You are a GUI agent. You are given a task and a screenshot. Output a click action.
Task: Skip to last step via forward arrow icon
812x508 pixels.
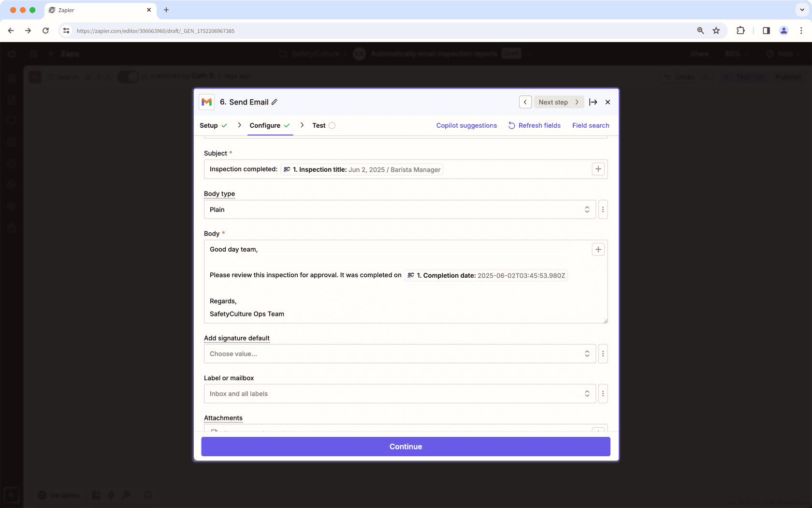pos(594,102)
